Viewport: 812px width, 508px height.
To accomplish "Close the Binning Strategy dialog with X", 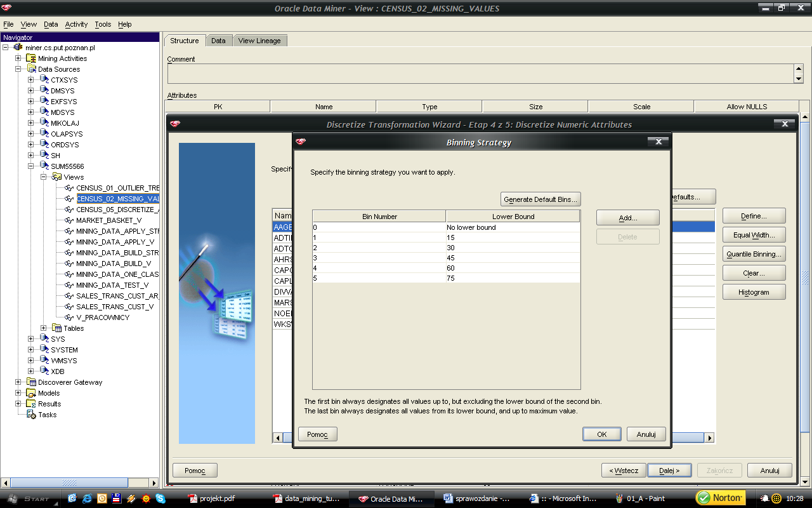I will point(658,142).
